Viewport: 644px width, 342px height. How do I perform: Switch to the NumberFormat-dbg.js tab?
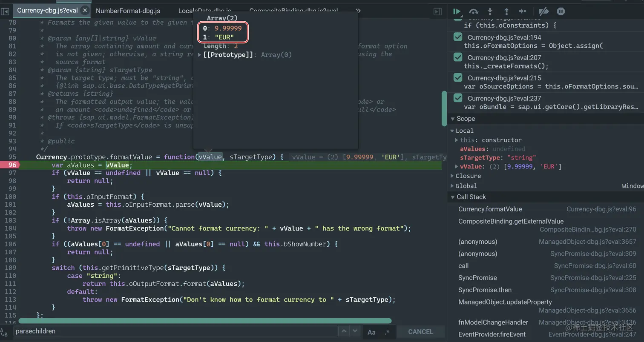coord(128,11)
